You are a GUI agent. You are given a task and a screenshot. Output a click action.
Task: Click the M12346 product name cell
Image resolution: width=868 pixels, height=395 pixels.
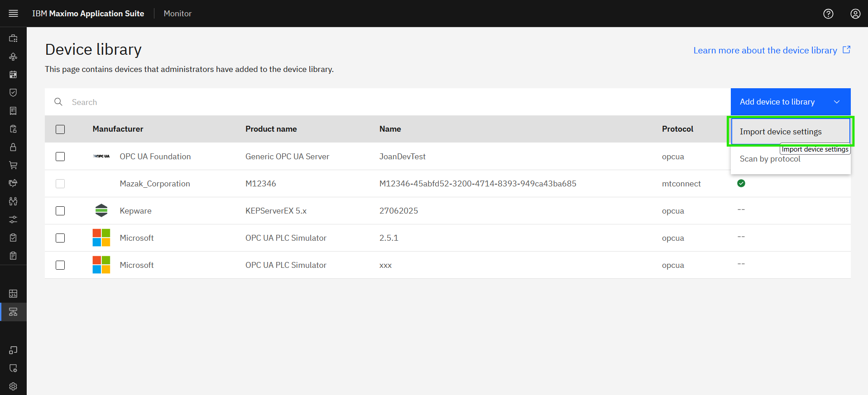tap(261, 184)
